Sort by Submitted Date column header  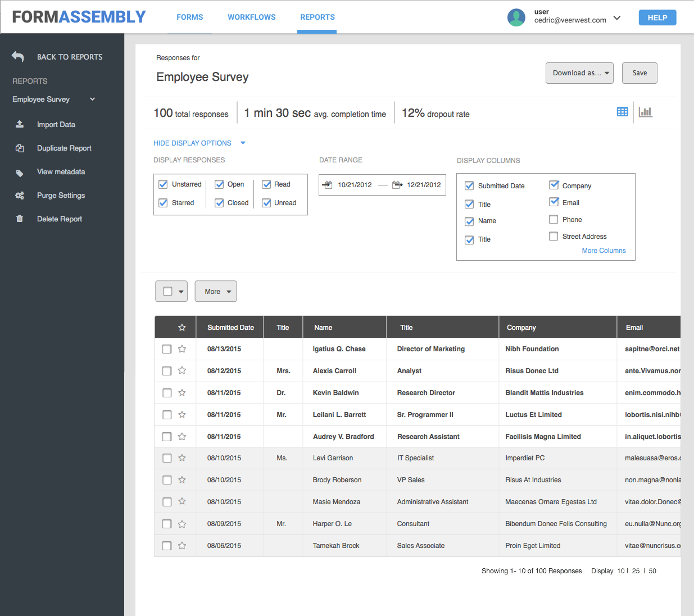click(x=230, y=328)
